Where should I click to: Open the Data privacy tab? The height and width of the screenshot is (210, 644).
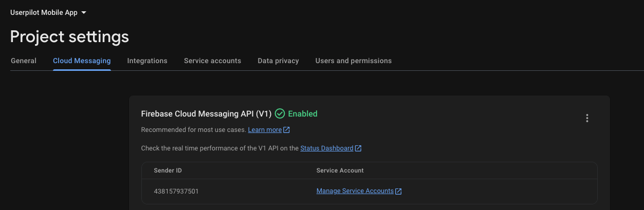278,61
